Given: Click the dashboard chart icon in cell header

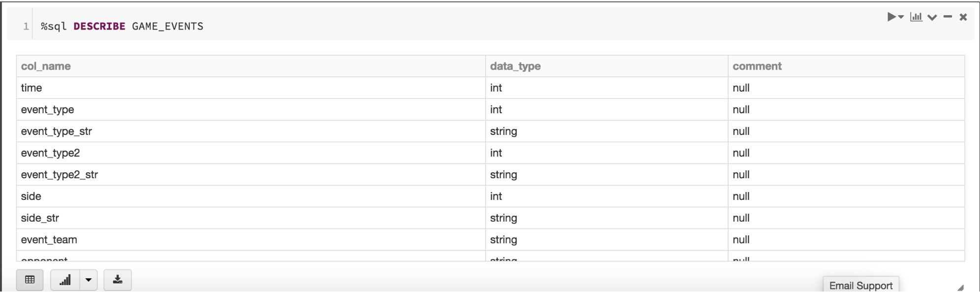Looking at the screenshot, I should click(x=916, y=17).
